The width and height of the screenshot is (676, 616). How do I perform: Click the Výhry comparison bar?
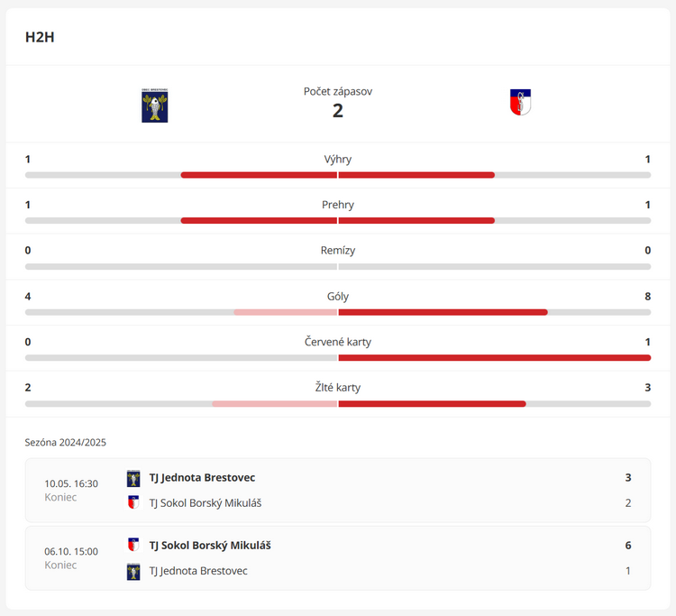point(338,175)
